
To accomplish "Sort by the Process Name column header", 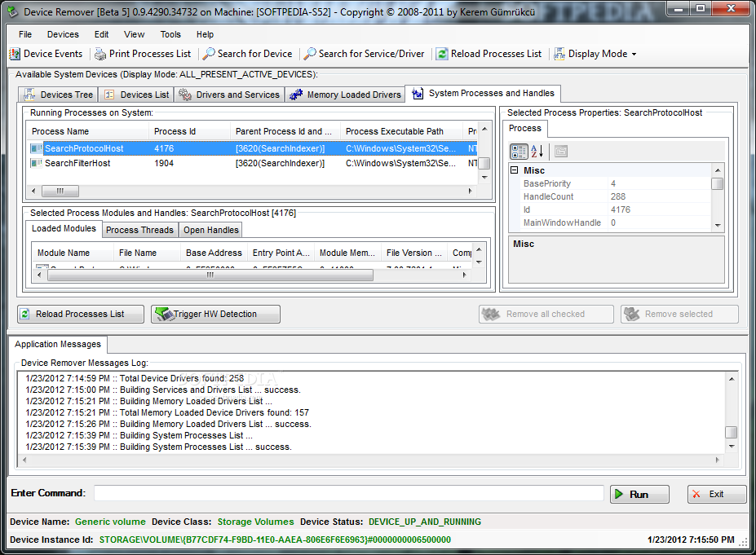I will click(x=88, y=131).
